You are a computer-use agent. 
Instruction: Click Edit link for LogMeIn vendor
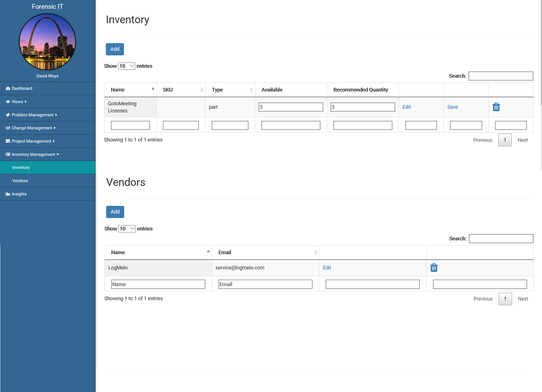(327, 267)
